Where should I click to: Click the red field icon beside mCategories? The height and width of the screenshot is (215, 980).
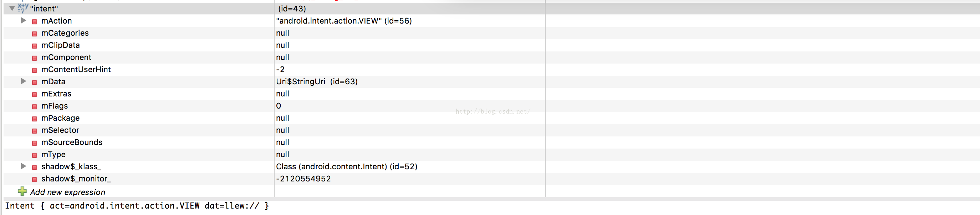[35, 34]
